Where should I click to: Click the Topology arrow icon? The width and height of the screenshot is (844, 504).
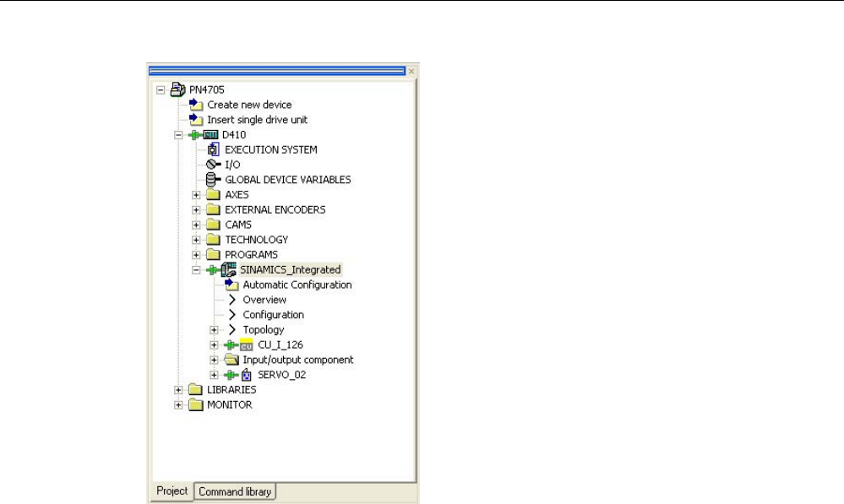[x=232, y=330]
